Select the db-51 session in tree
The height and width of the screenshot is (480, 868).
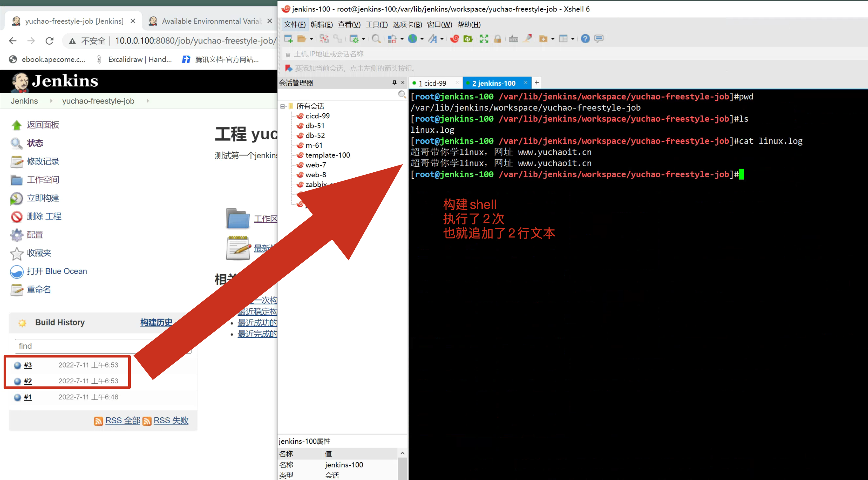[x=315, y=126]
